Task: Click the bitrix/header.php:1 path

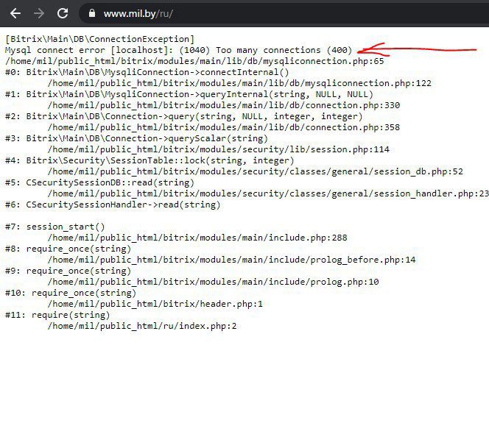Action: pyautogui.click(x=155, y=304)
